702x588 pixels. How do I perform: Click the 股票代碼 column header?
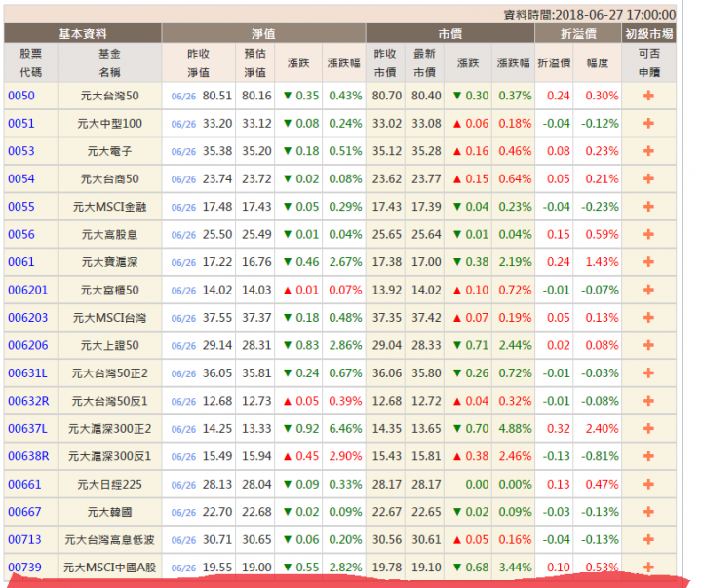31,62
